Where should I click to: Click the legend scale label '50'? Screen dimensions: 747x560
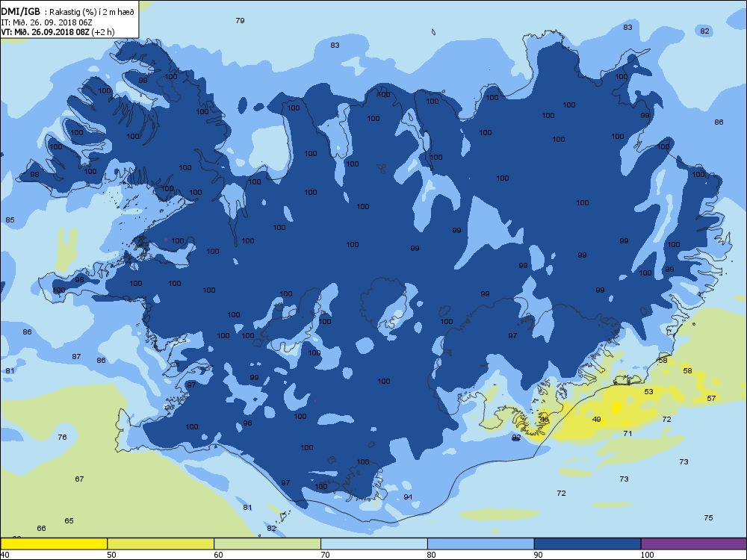pyautogui.click(x=111, y=555)
